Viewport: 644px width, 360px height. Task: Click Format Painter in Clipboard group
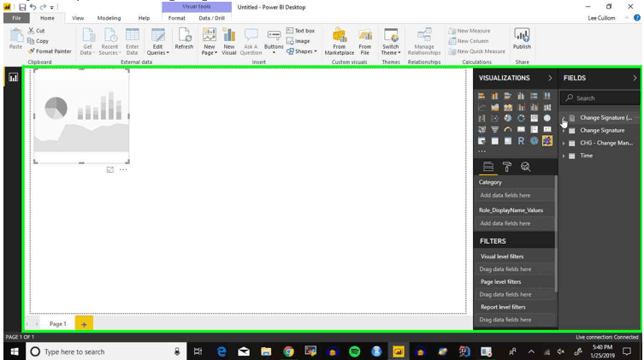tap(50, 51)
